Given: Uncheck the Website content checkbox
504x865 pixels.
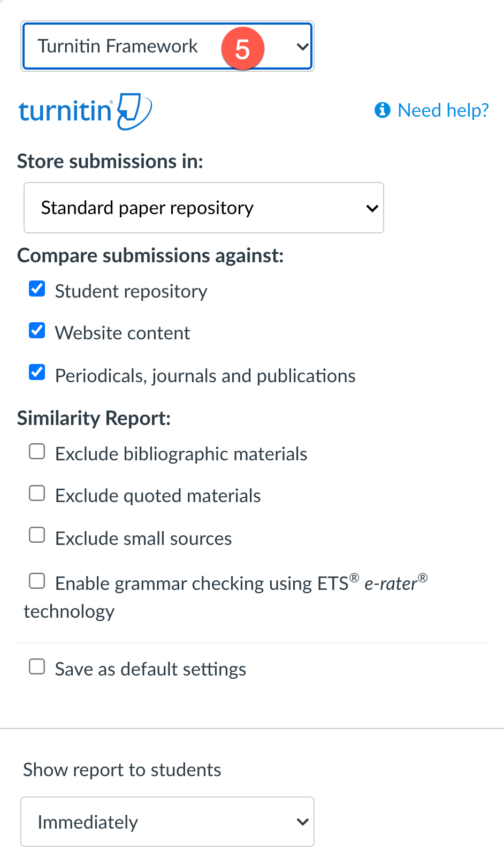Looking at the screenshot, I should (37, 331).
